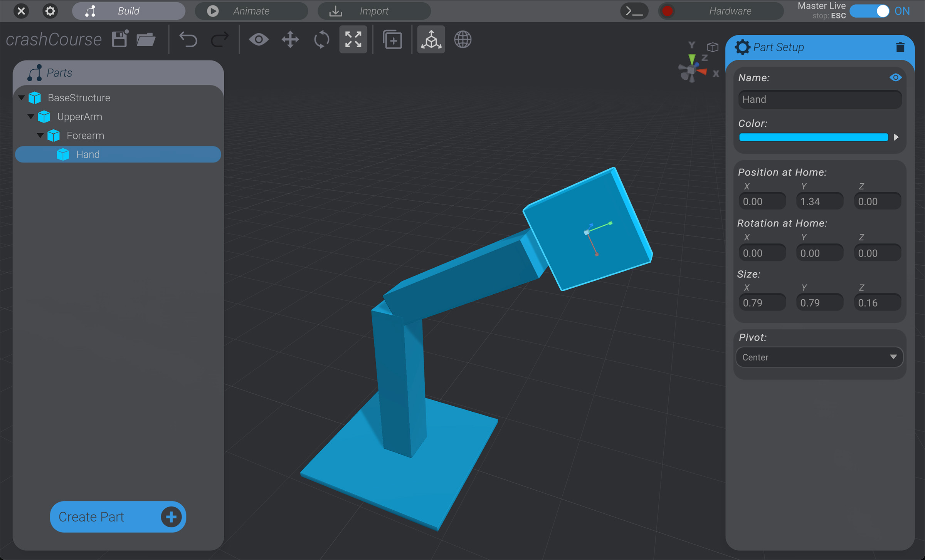Click the Undo icon
925x560 pixels.
pyautogui.click(x=188, y=39)
